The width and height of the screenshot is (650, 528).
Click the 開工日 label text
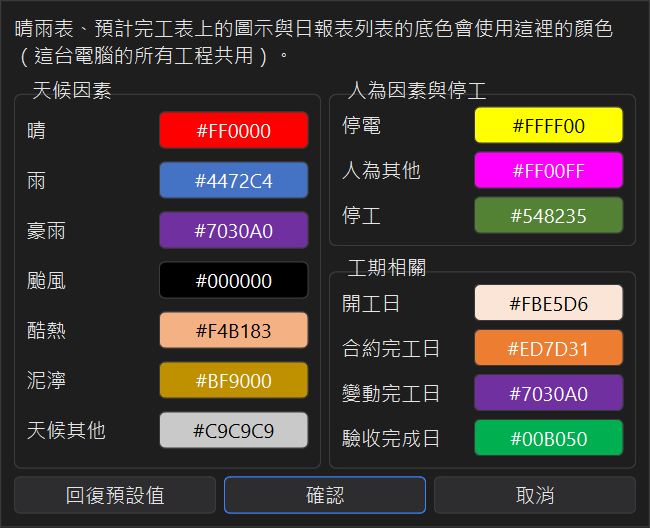pyautogui.click(x=371, y=304)
